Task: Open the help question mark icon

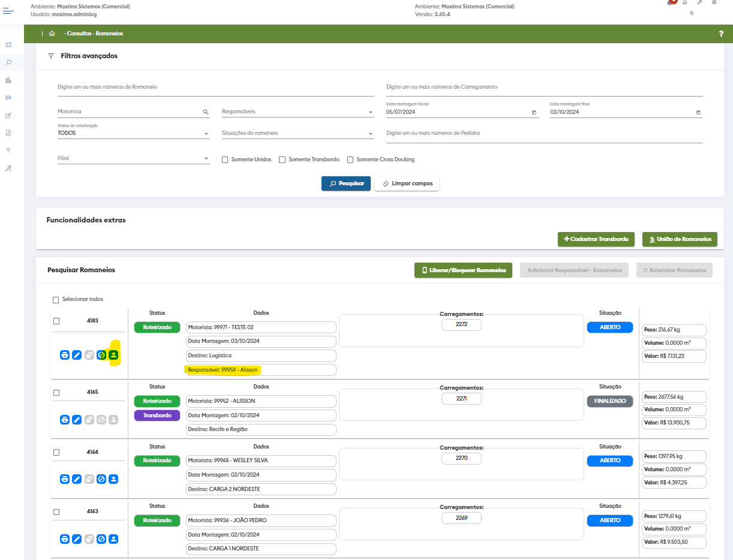Action: tap(721, 34)
